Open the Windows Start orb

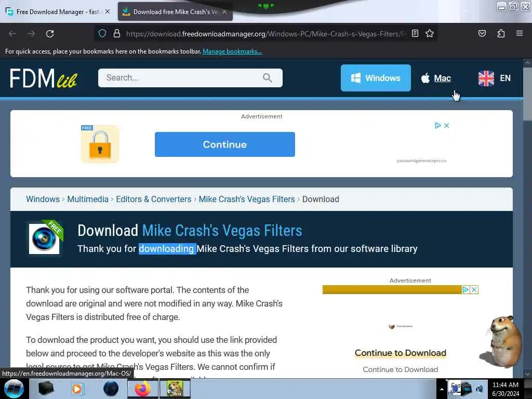tap(14, 389)
